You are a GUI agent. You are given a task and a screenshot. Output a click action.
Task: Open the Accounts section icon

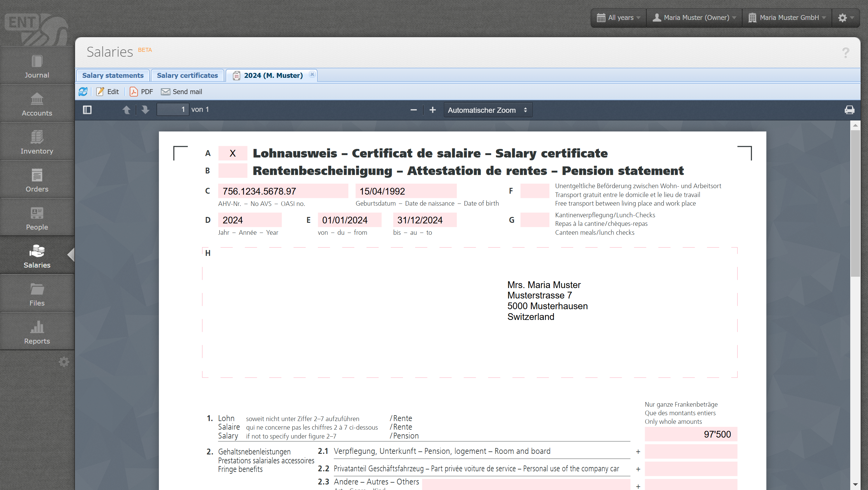(37, 99)
